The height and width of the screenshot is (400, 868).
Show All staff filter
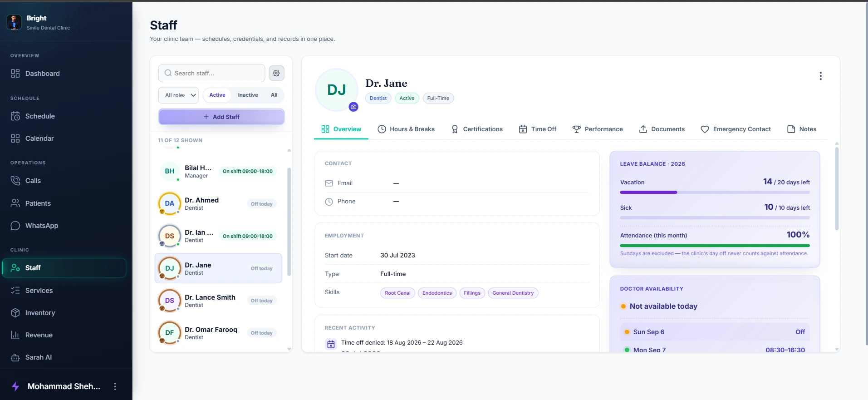(274, 95)
